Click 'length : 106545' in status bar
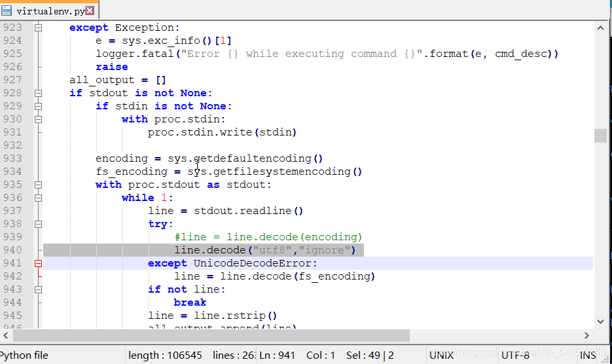The image size is (612, 364). pyautogui.click(x=165, y=355)
